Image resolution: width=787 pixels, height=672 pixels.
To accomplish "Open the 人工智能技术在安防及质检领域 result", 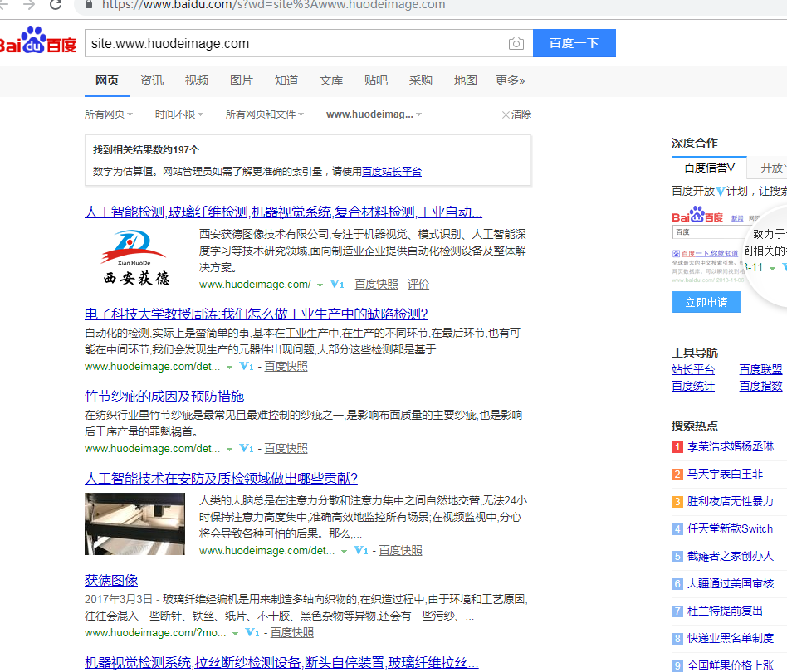I will 221,478.
